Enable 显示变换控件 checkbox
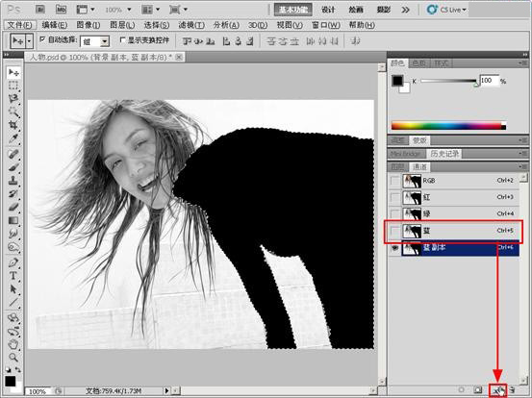 click(123, 40)
